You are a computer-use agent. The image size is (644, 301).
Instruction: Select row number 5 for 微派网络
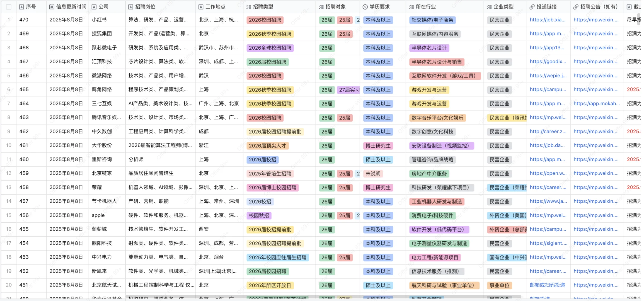[x=9, y=76]
